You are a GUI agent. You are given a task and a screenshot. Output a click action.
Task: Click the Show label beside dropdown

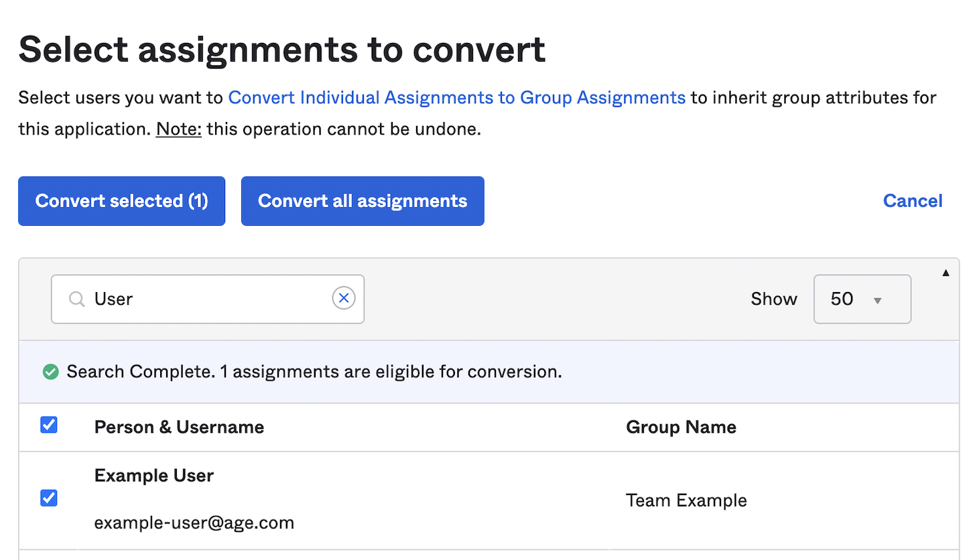[x=774, y=299]
